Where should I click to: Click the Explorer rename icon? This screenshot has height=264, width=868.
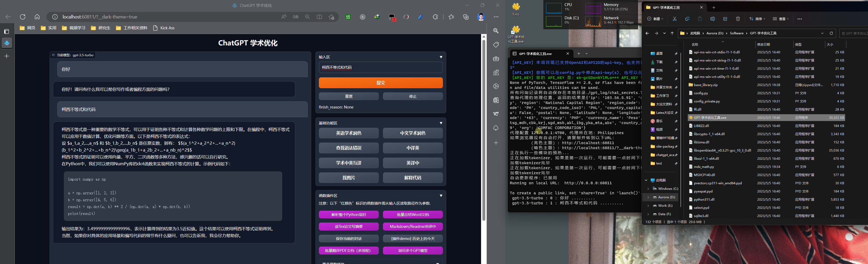[712, 19]
